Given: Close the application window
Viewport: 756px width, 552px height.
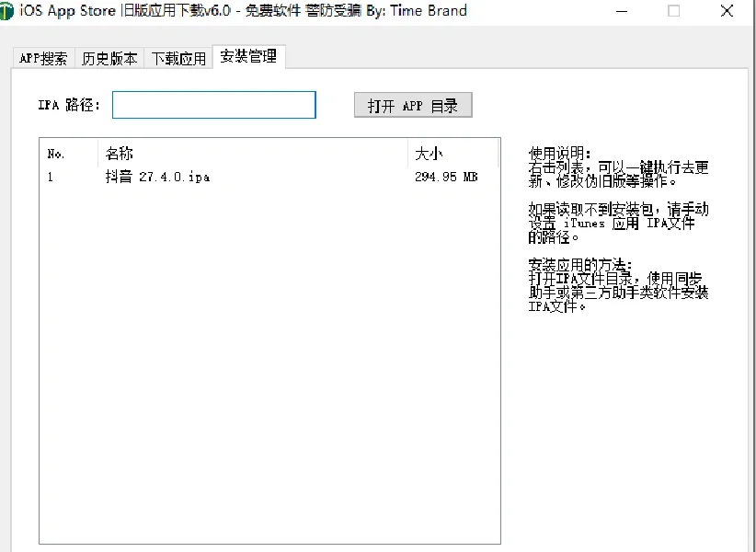Looking at the screenshot, I should 727,11.
